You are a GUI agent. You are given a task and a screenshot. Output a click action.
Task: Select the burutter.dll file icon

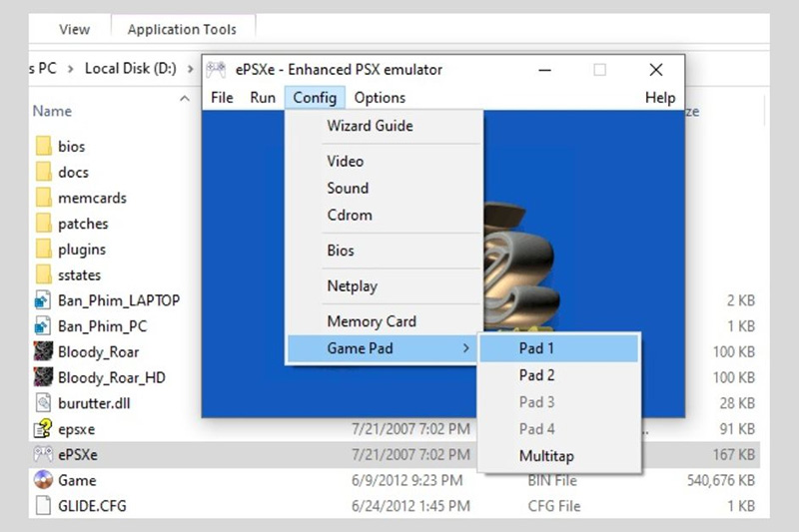[x=43, y=403]
